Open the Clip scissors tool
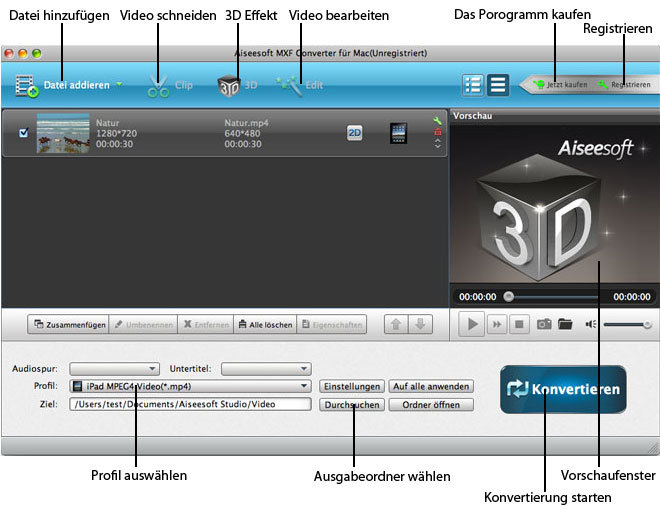 pos(158,86)
